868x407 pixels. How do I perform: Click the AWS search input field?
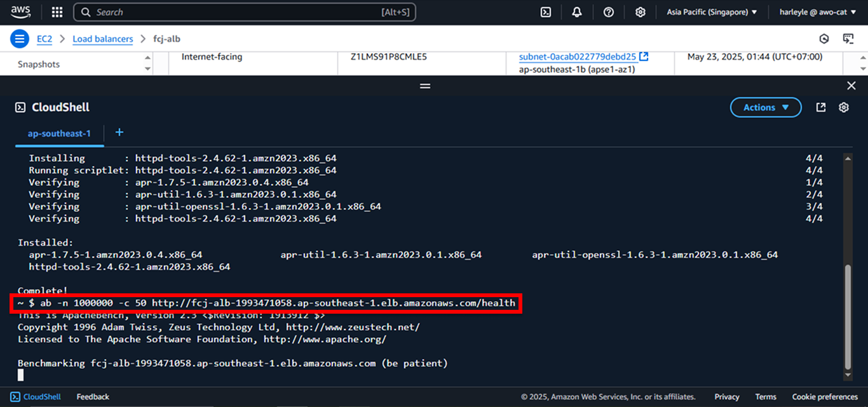pos(245,12)
